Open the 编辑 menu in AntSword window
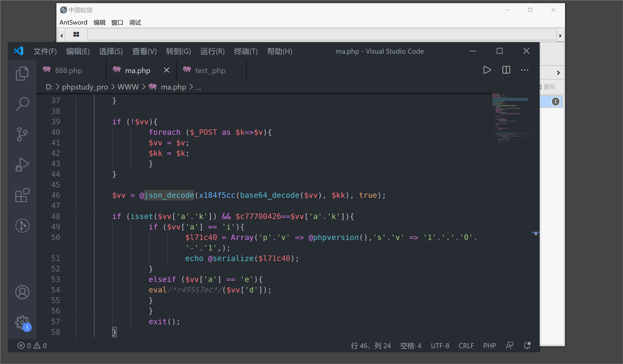The height and width of the screenshot is (364, 623). pyautogui.click(x=99, y=23)
